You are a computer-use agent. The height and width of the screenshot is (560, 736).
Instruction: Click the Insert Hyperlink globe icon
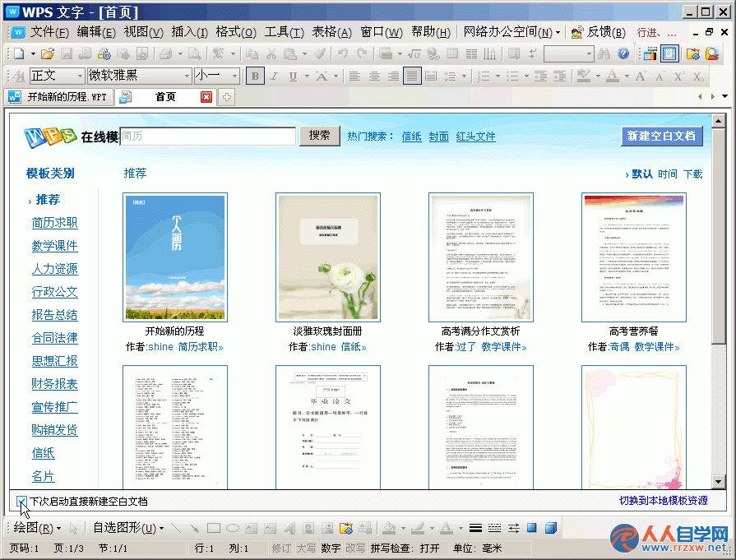(x=433, y=54)
